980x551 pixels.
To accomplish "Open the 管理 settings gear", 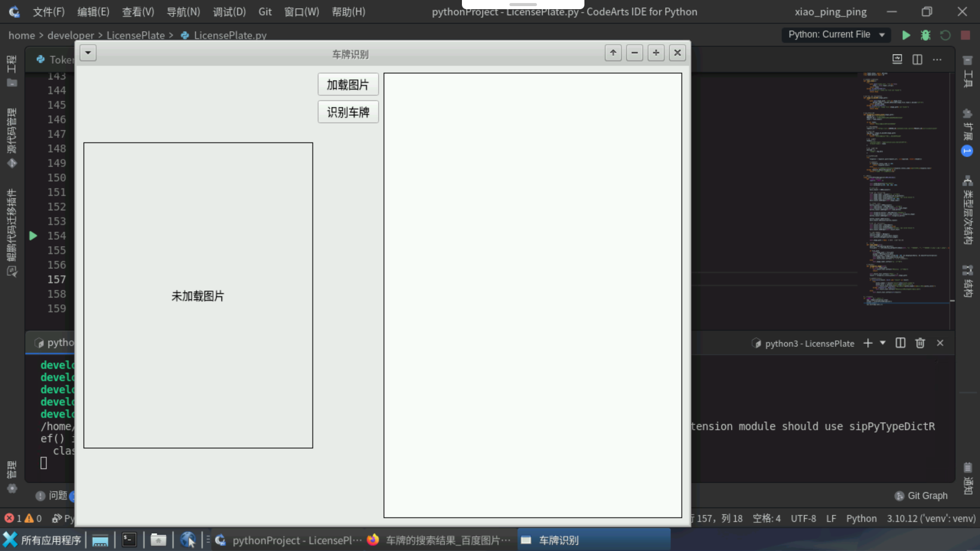I will point(11,488).
